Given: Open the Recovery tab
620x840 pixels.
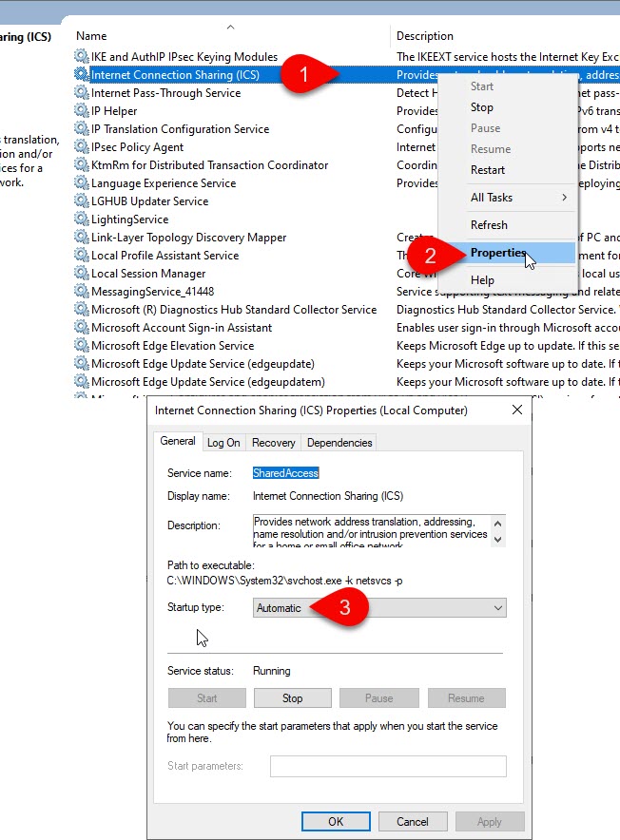Looking at the screenshot, I should click(x=274, y=443).
